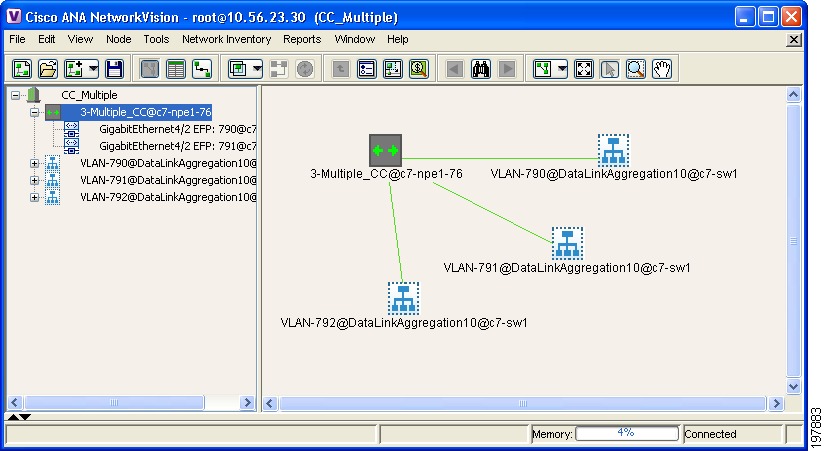Open the Network Inventory menu

[x=226, y=39]
